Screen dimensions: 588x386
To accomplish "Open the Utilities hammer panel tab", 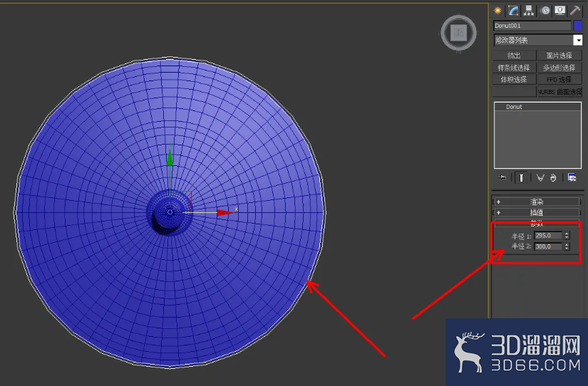I will tap(575, 11).
